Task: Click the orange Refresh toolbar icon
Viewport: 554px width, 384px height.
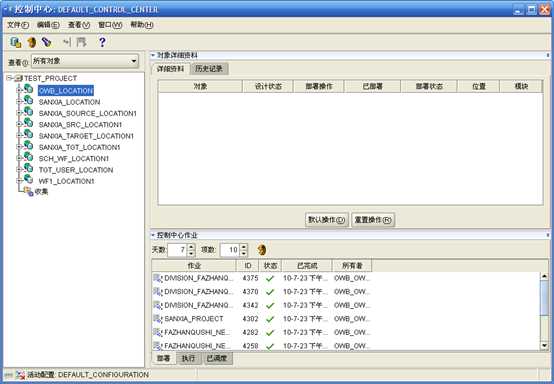Action: tap(32, 42)
